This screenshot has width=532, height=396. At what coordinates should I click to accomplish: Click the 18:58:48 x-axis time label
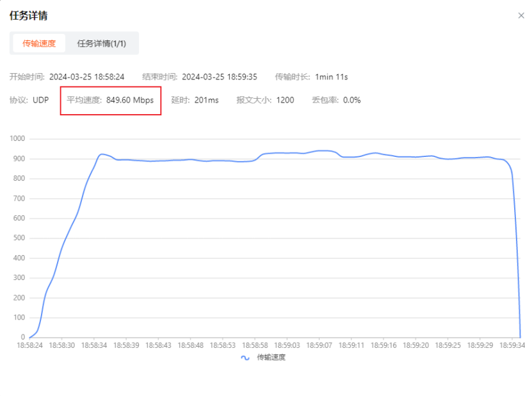click(x=190, y=345)
